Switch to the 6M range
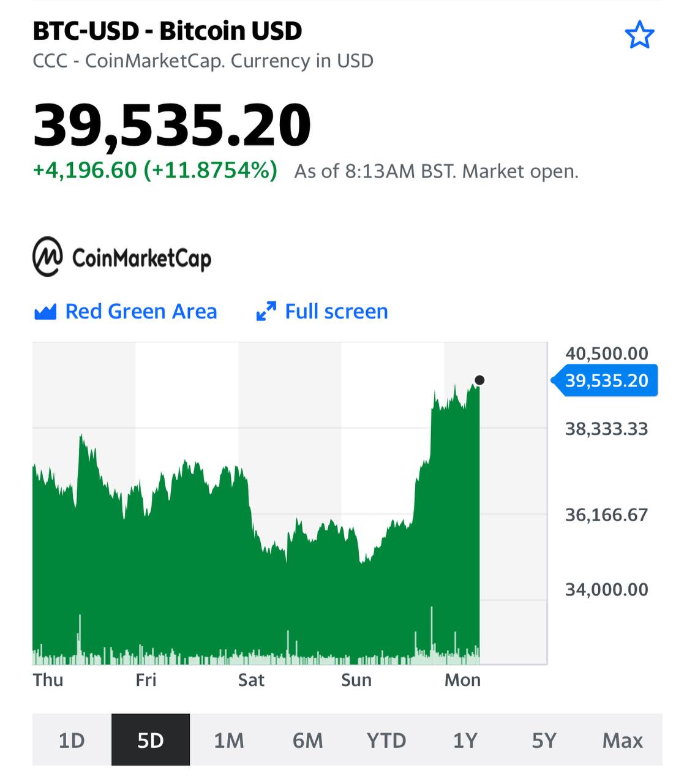 pos(307,740)
